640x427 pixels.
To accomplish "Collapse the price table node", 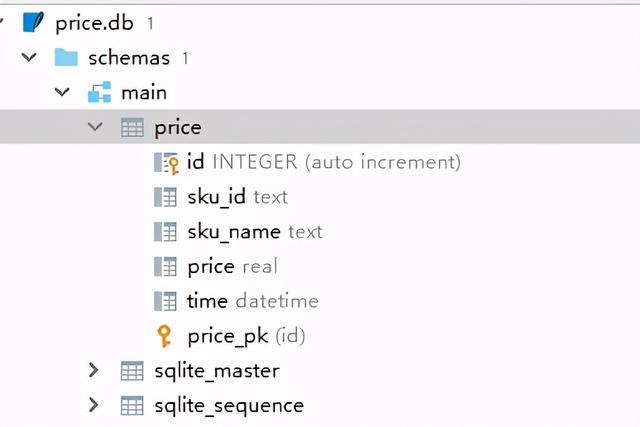I will (x=95, y=127).
